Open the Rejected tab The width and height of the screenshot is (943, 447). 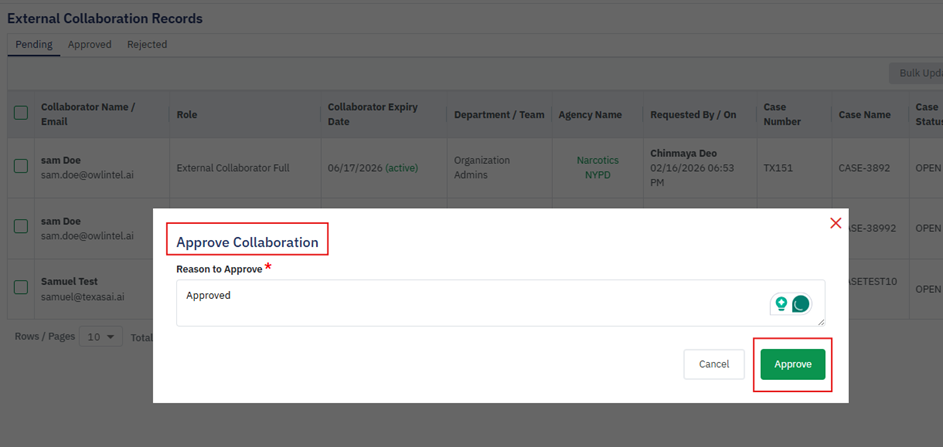pos(147,45)
